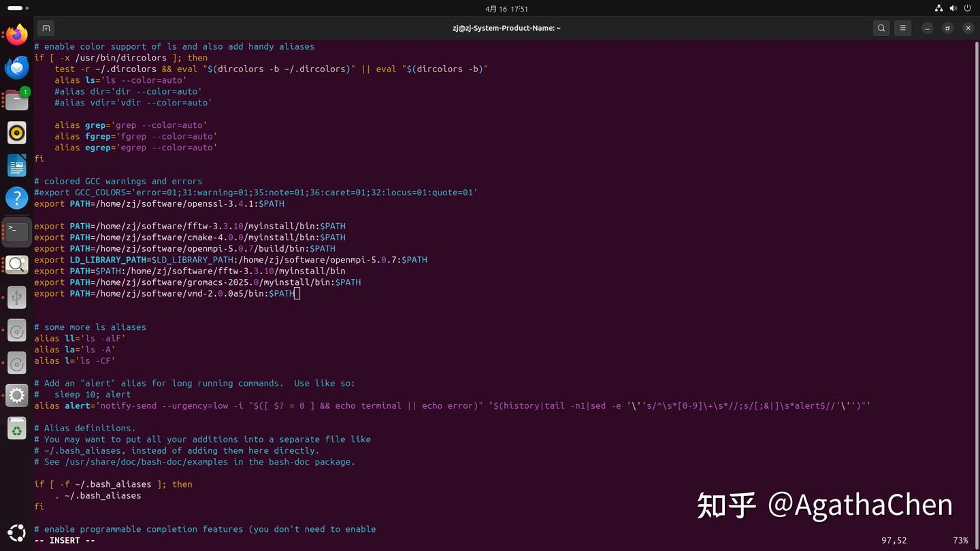Open LibreOffice Writer from the dock
Viewport: 980px width, 551px height.
click(16, 165)
